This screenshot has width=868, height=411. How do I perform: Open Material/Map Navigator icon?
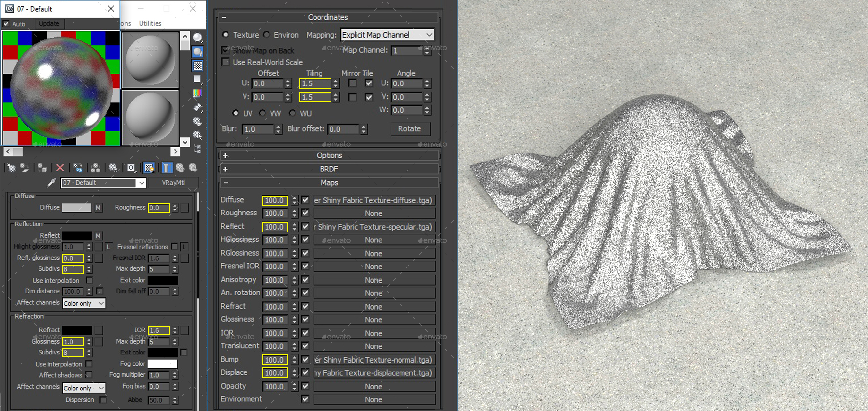coord(197,149)
